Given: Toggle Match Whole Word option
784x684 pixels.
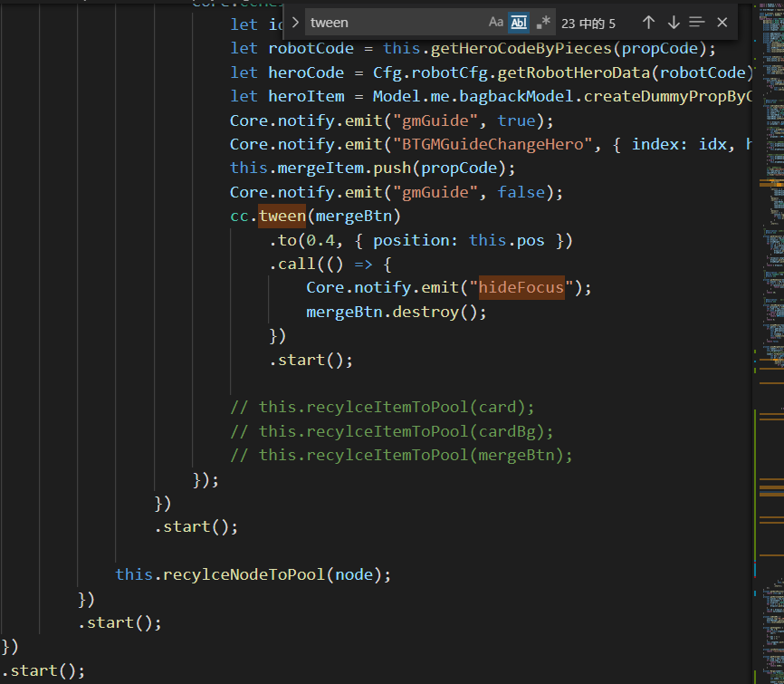Looking at the screenshot, I should coord(519,23).
